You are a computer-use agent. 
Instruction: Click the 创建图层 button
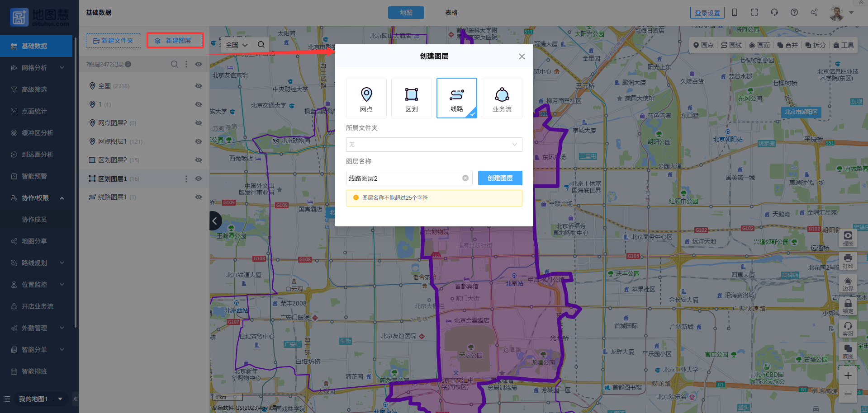click(x=500, y=178)
